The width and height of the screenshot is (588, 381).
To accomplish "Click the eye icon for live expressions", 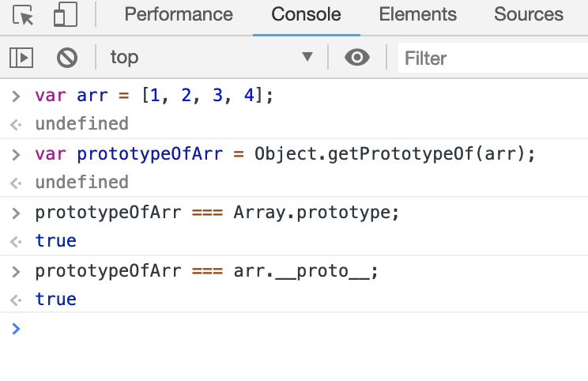I will [357, 57].
